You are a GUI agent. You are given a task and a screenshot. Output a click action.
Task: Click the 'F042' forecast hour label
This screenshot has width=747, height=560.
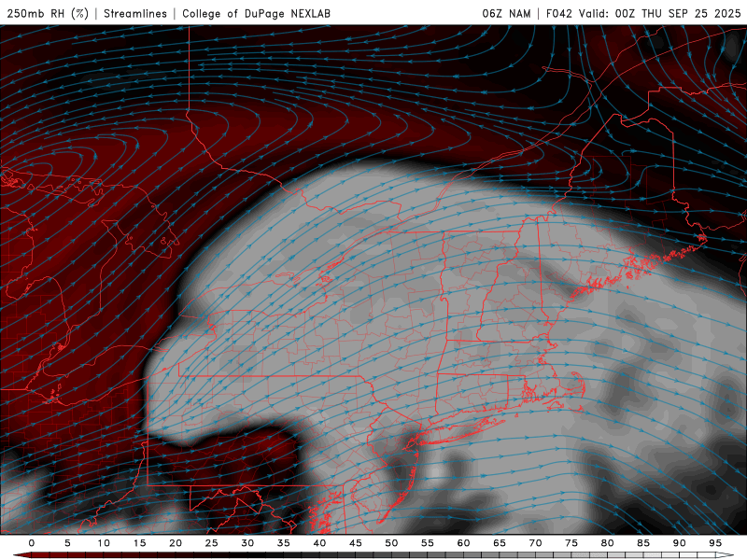[x=559, y=14]
